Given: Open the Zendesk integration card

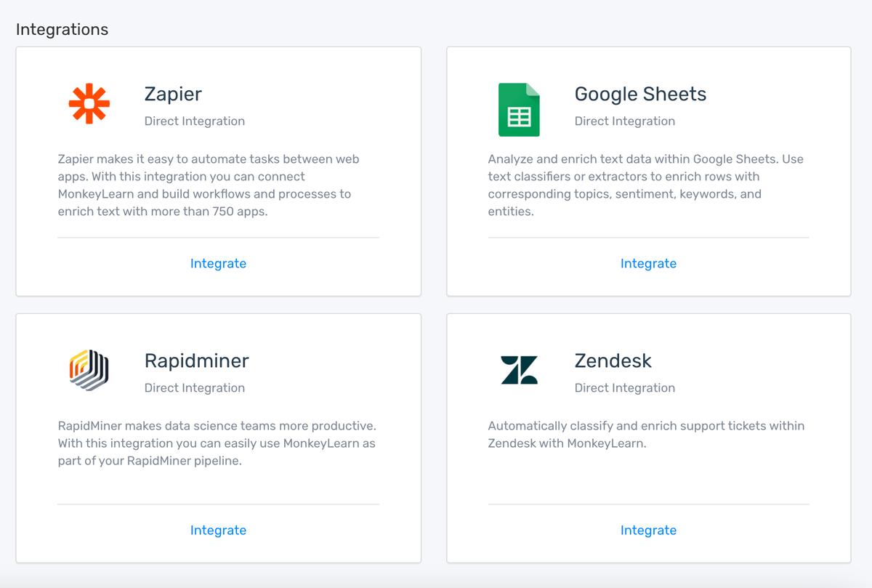Looking at the screenshot, I should point(648,436).
